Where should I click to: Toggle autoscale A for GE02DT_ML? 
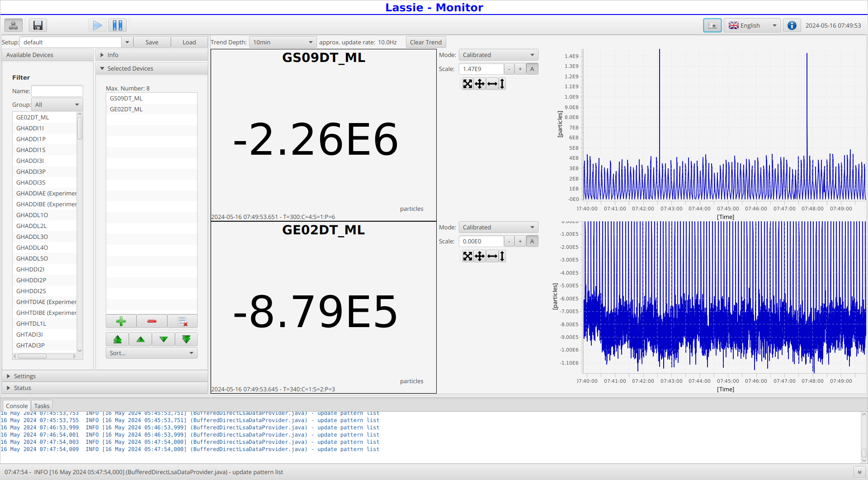[x=532, y=241]
